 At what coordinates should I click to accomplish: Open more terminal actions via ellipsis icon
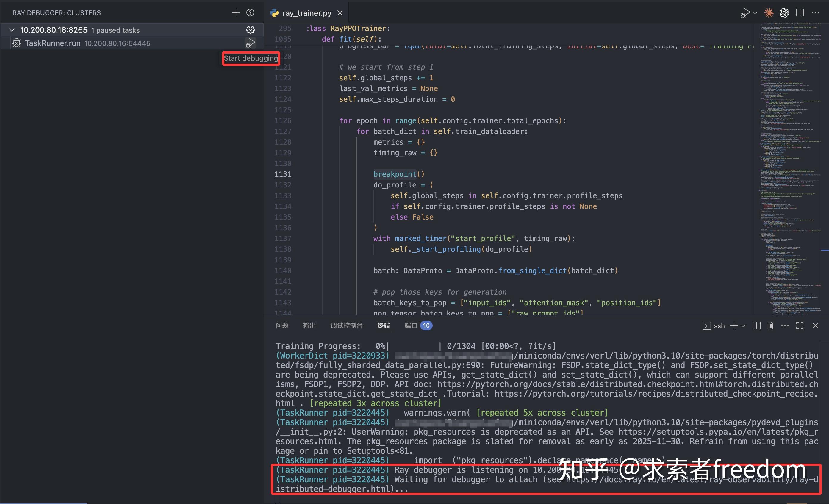pyautogui.click(x=785, y=325)
